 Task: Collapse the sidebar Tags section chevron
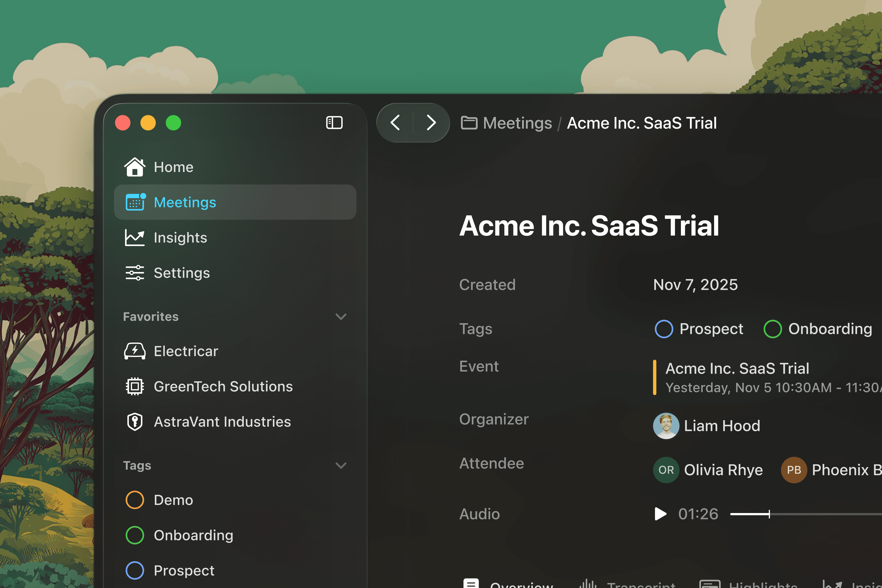[341, 465]
